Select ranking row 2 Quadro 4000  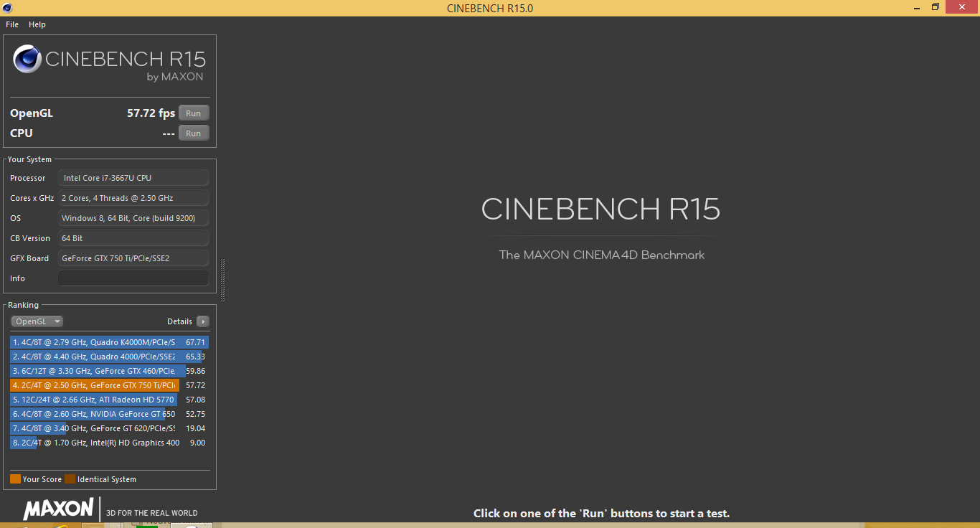tap(109, 357)
